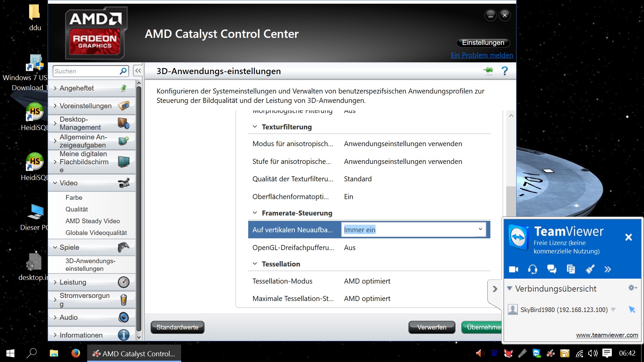
Task: Expand more TeamViewer tools double-arrow
Action: click(x=608, y=269)
